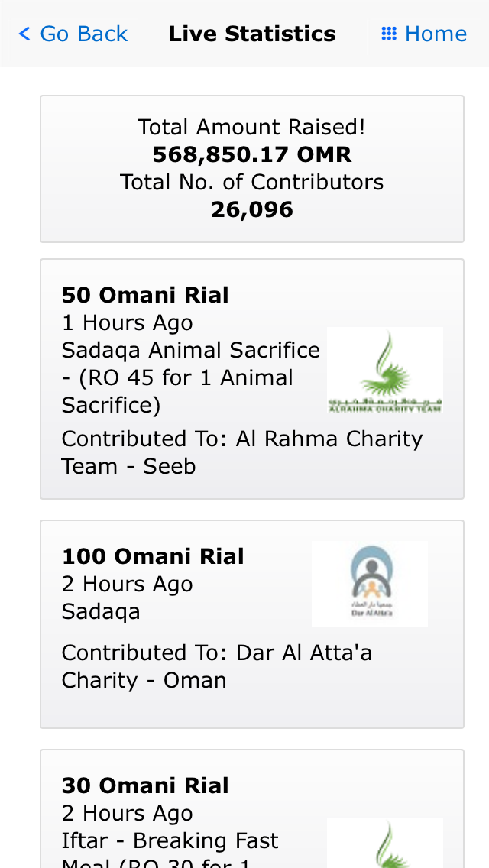This screenshot has height=868, width=489.
Task: Click Contributed To Dar Al Atta'a Charity text
Action: point(216,666)
